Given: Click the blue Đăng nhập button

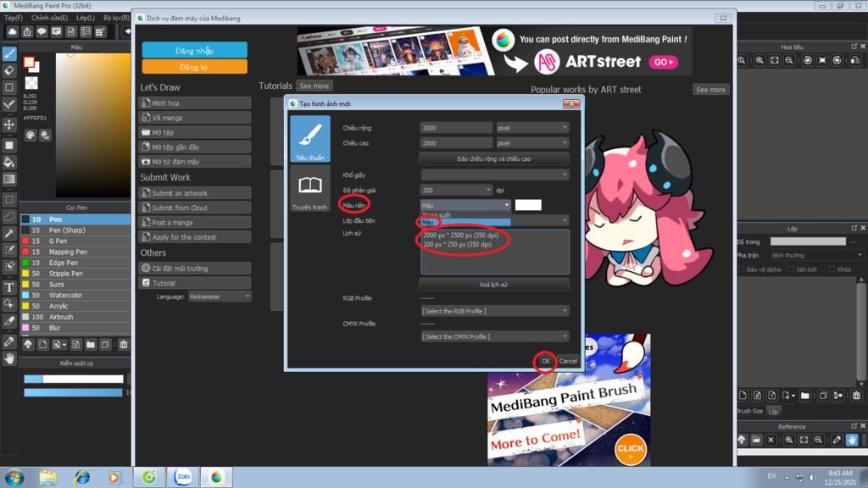Looking at the screenshot, I should [194, 50].
